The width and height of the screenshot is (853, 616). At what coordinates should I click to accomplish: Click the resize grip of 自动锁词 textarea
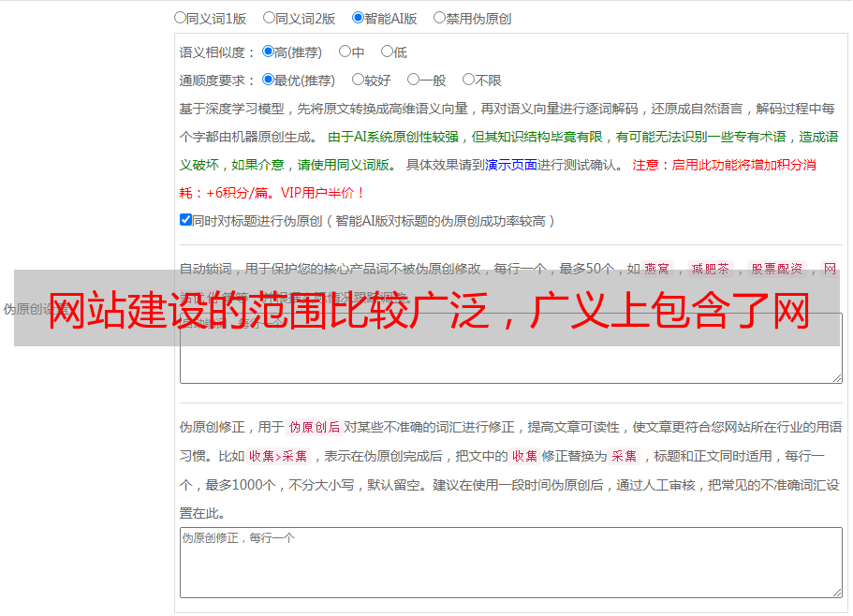(x=837, y=378)
